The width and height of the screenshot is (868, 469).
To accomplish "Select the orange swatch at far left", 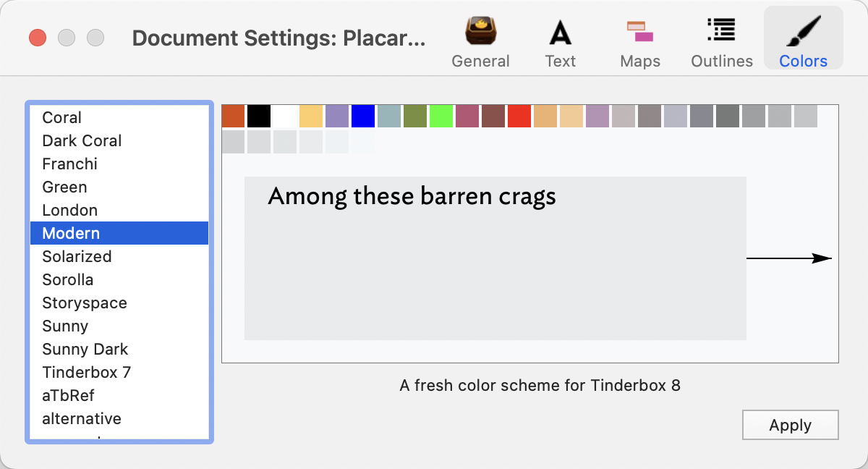I will coord(233,116).
